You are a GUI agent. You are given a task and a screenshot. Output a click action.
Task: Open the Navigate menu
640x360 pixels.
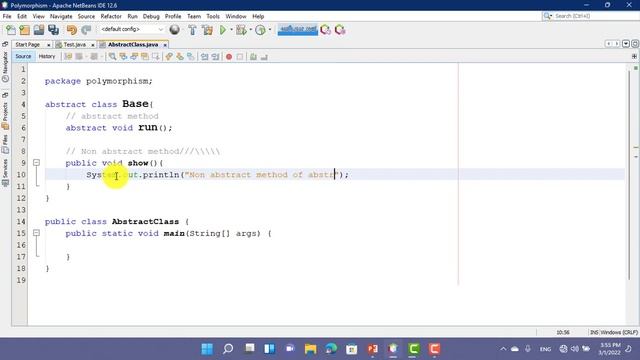(x=61, y=16)
